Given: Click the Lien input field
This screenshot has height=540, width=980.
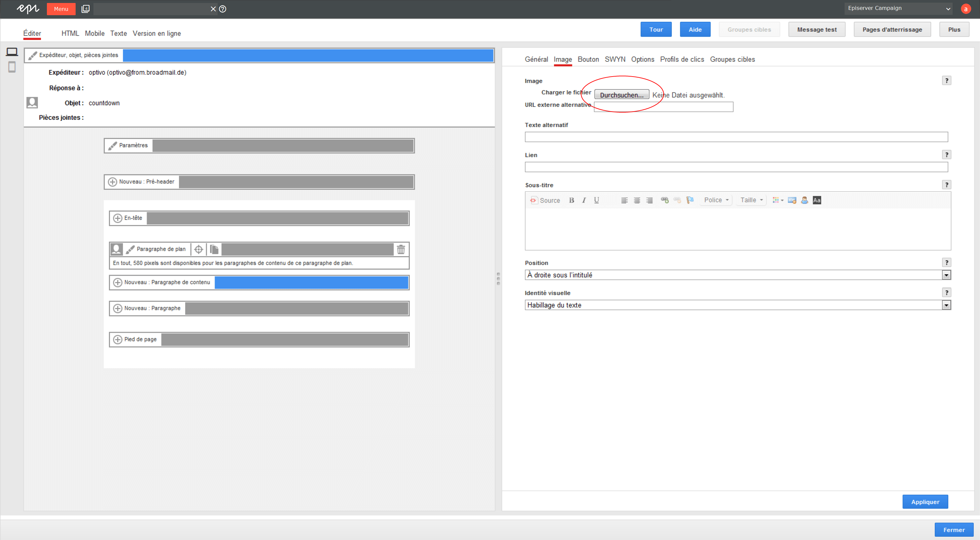Looking at the screenshot, I should 736,167.
